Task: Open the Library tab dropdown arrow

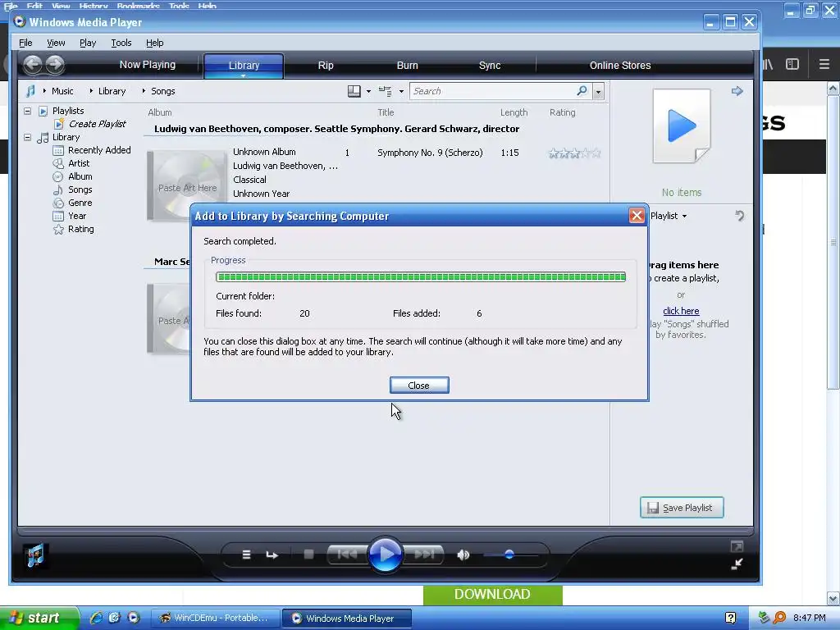Action: (x=243, y=76)
